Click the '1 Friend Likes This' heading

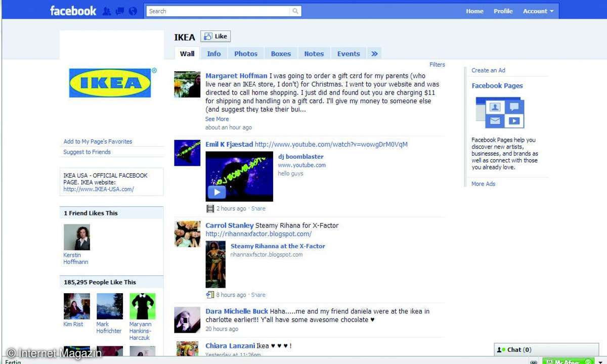91,213
